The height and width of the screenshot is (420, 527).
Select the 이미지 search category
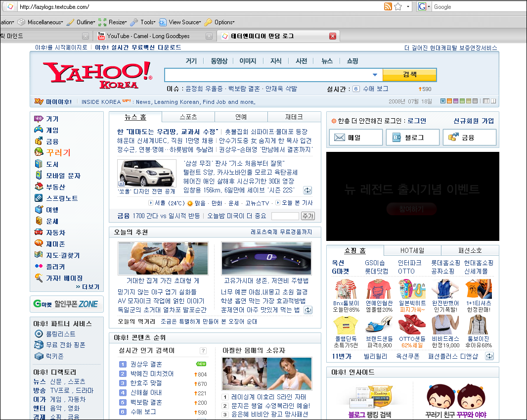[248, 61]
